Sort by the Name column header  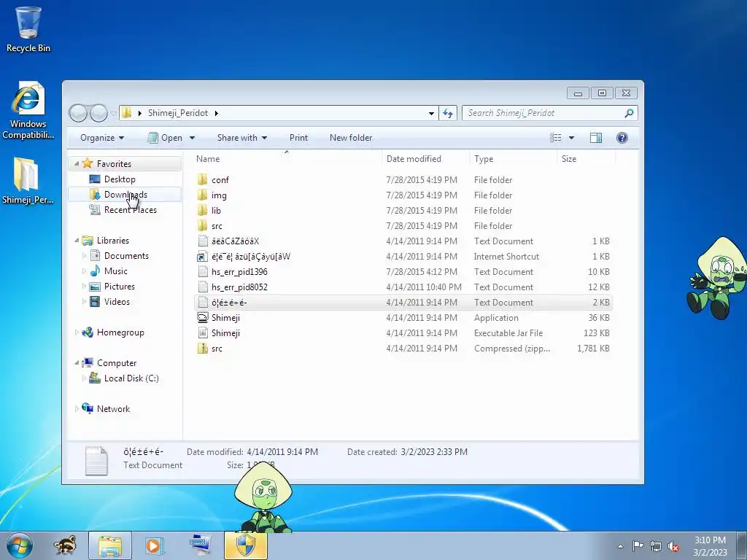point(287,158)
